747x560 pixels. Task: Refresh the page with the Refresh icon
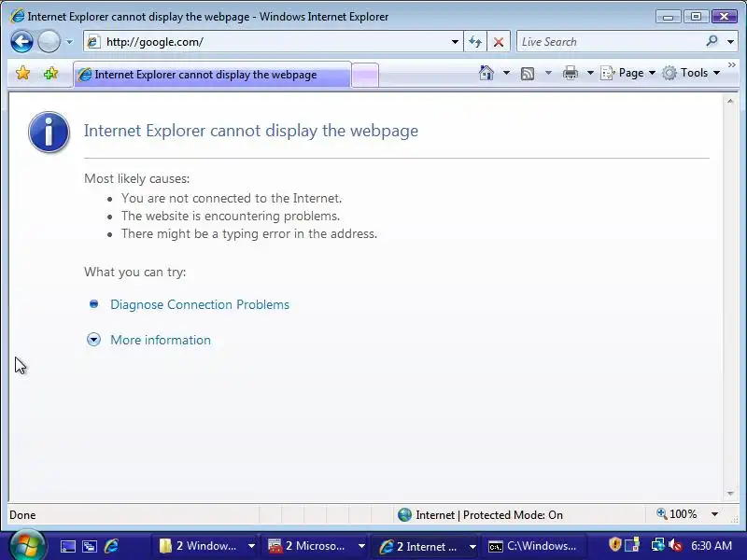coord(475,42)
